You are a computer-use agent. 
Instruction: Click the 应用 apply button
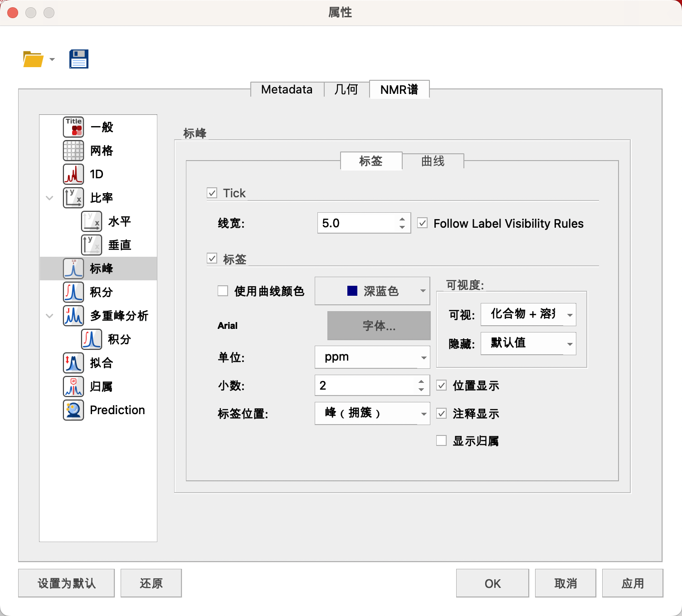(x=633, y=583)
